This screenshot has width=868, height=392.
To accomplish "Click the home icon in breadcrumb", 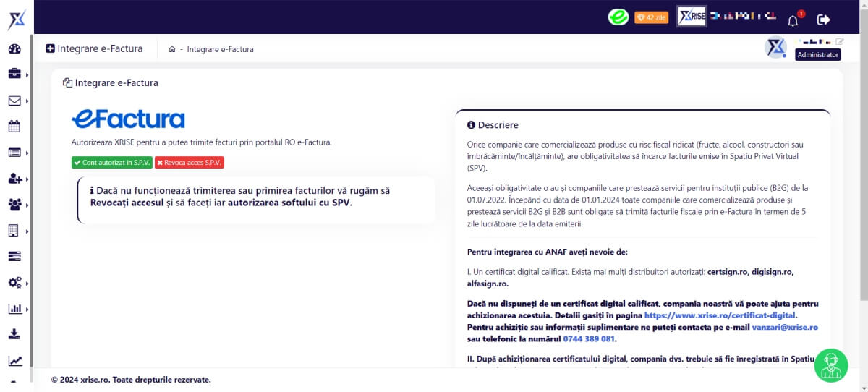I will coord(172,49).
